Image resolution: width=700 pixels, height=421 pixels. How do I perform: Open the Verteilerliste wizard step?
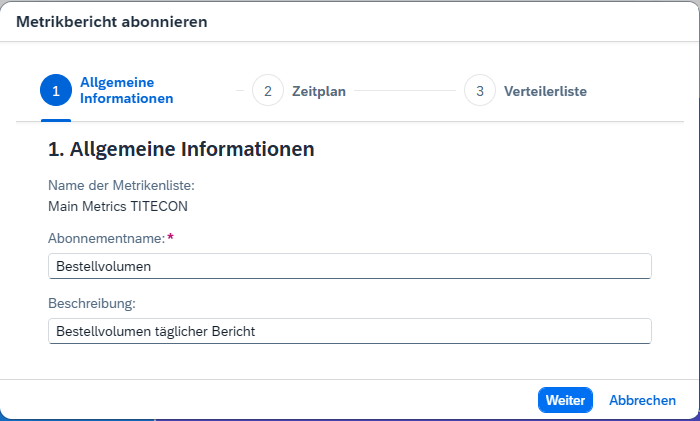[x=545, y=91]
